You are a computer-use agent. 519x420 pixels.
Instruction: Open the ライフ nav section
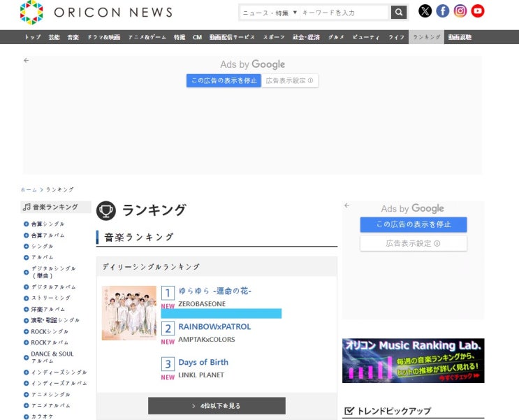point(397,37)
